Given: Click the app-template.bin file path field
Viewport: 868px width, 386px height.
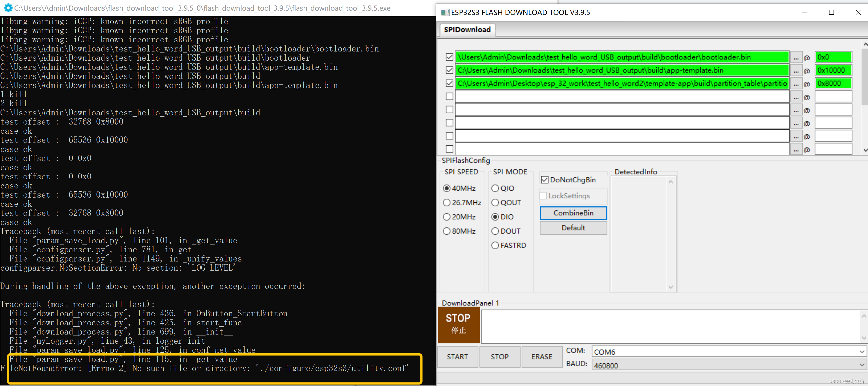Looking at the screenshot, I should [x=622, y=71].
